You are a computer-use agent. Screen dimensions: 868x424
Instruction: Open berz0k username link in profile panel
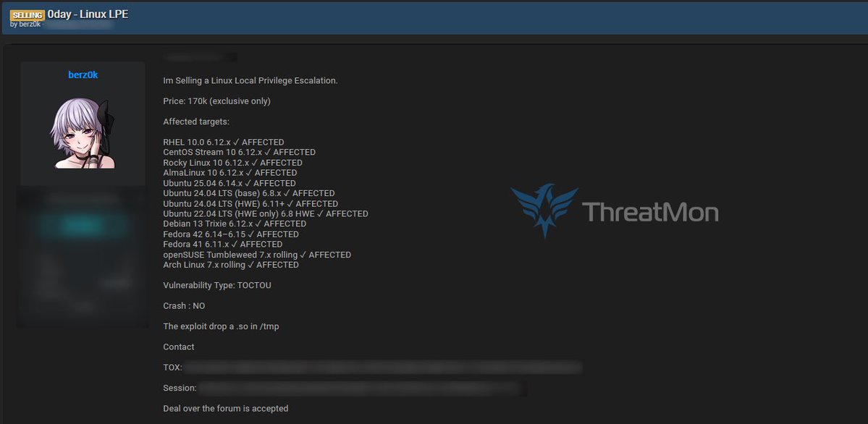pos(83,75)
